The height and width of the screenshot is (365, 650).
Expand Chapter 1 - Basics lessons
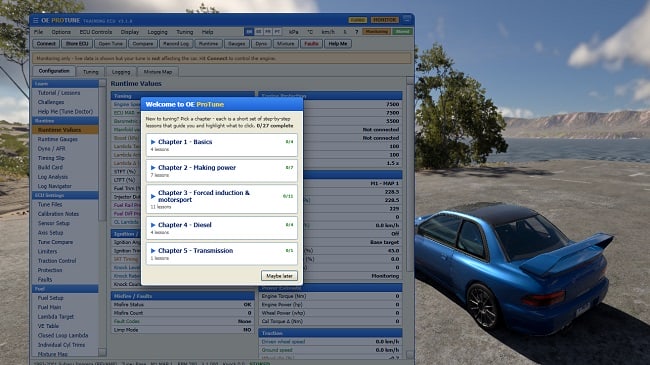[222, 145]
